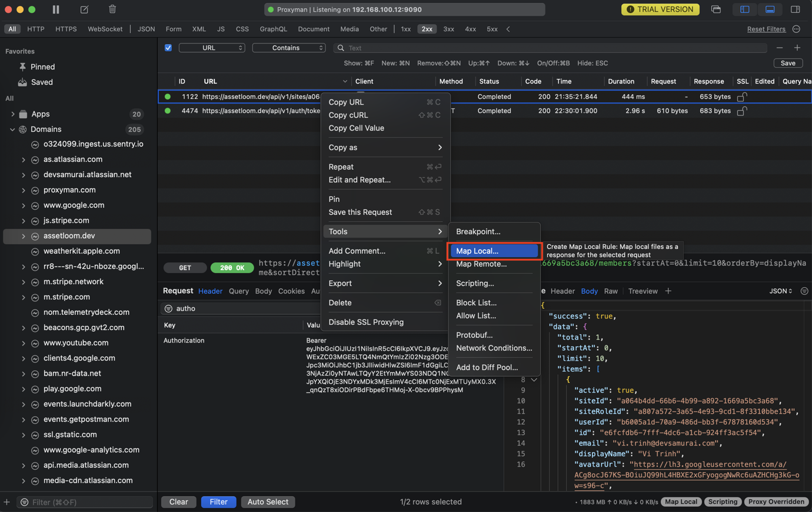Click SSL lock icon for row 4474
This screenshot has width=812, height=512.
(x=742, y=111)
